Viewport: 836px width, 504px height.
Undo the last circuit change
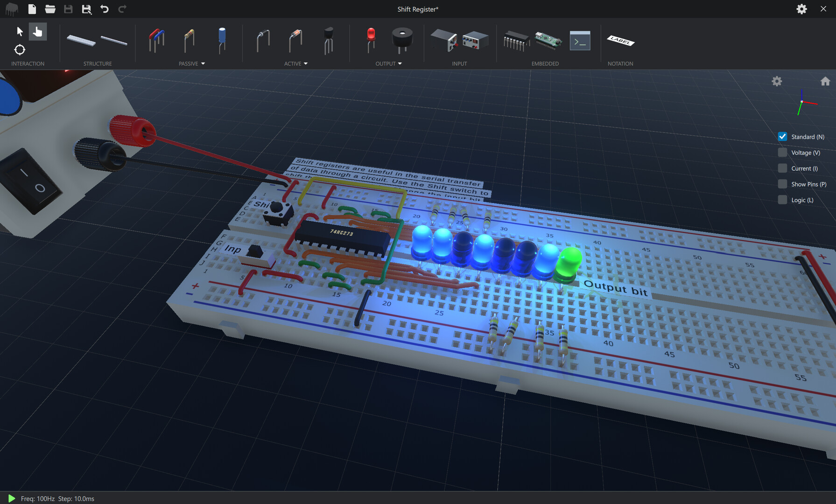105,8
